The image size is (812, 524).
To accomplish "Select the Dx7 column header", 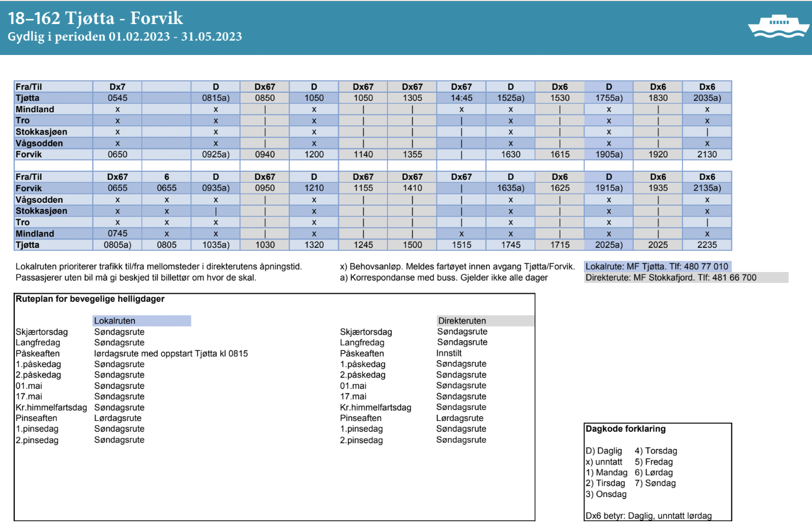I will (x=117, y=87).
